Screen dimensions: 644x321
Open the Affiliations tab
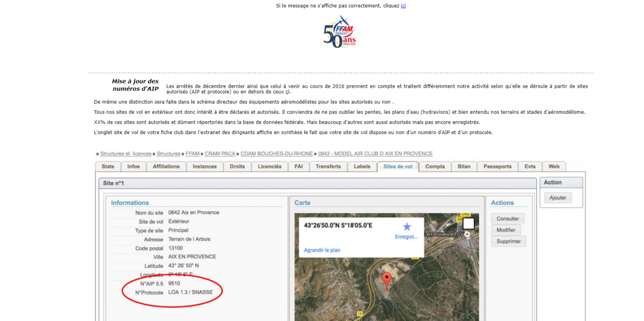(x=166, y=166)
